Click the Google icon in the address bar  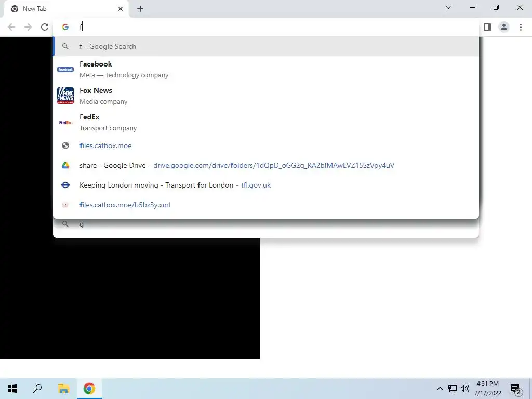coord(65,27)
